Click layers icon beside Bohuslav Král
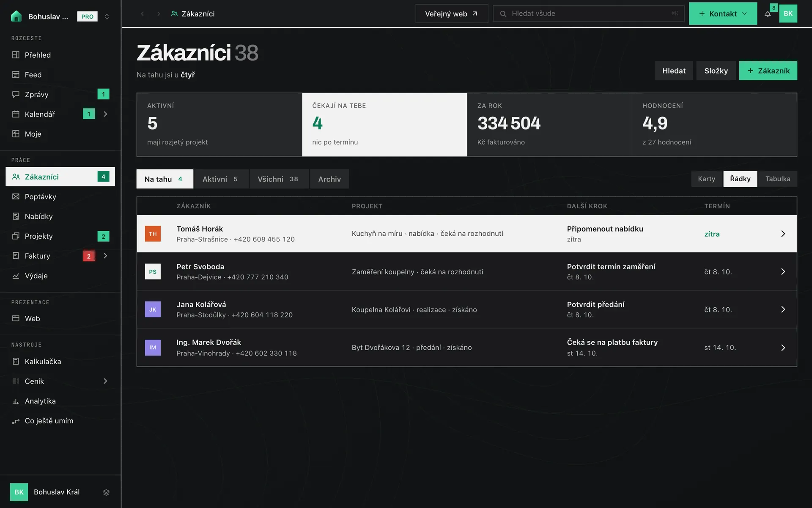Screen dimensions: 812x508 [x=106, y=492]
